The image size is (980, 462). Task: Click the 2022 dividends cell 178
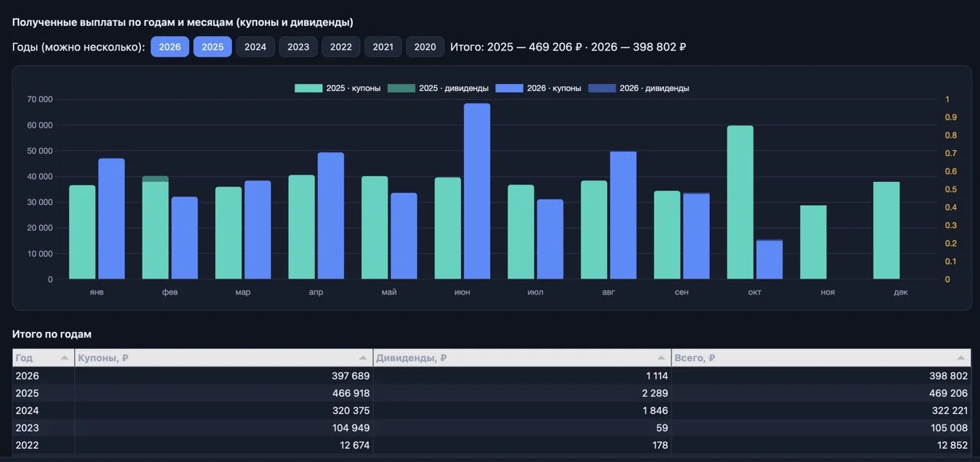[x=522, y=445]
